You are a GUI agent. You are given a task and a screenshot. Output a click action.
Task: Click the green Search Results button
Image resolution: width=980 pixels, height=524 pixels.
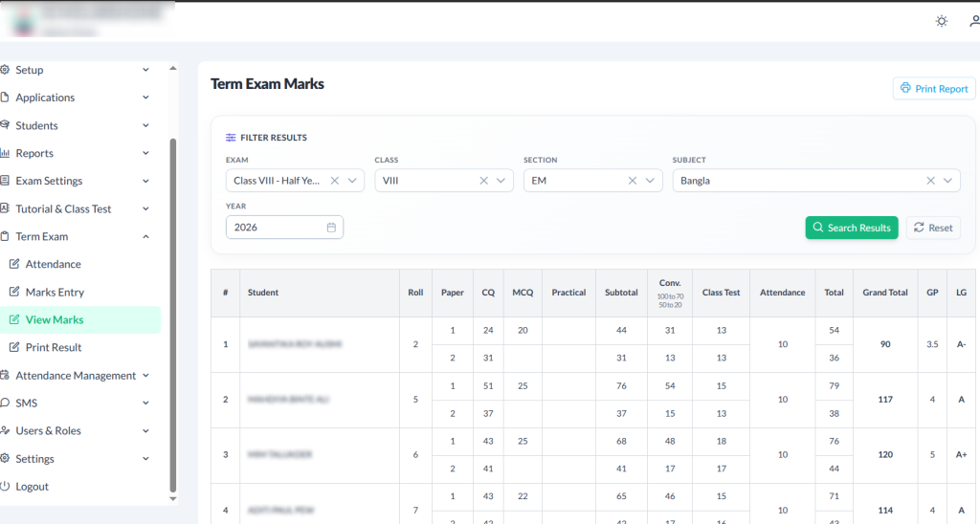tap(851, 228)
